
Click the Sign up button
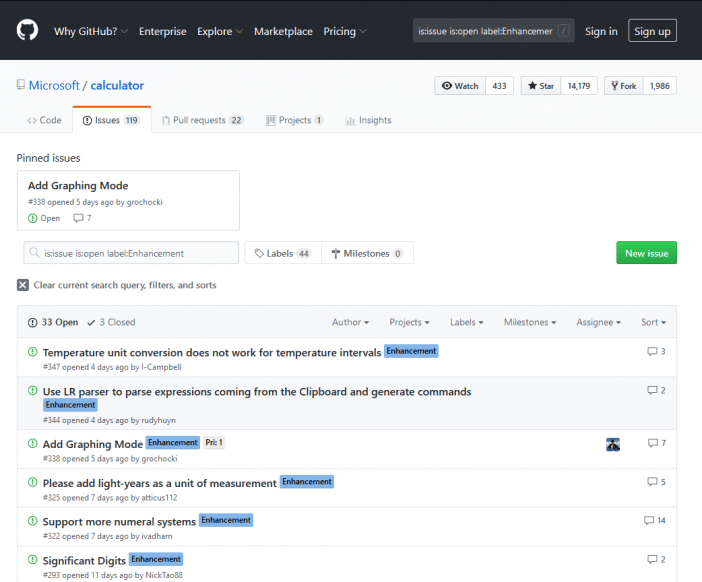[652, 31]
